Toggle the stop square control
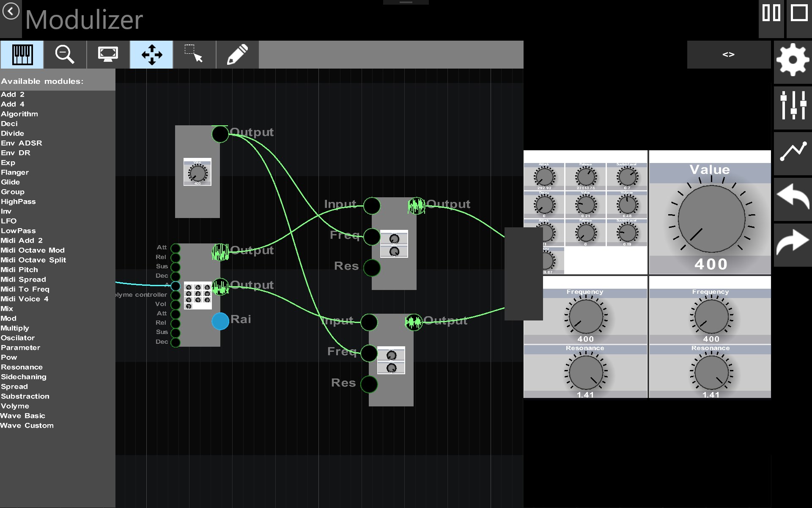 (x=799, y=13)
